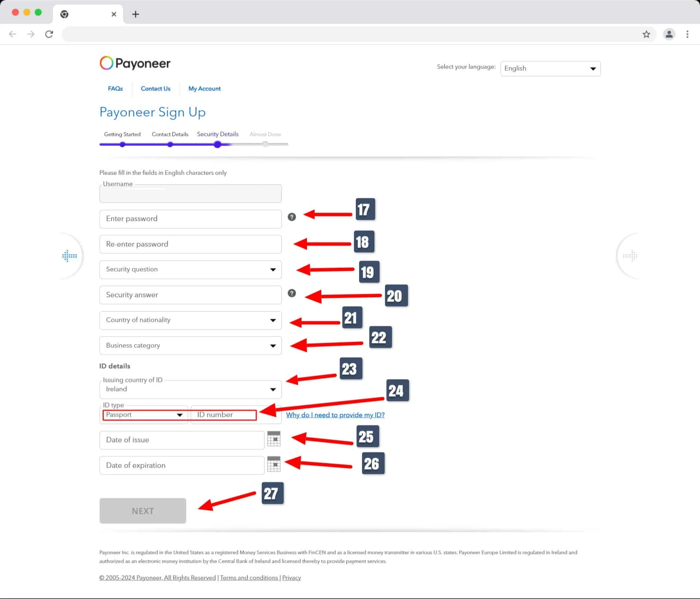
Task: Close the current browser tab
Action: [114, 14]
